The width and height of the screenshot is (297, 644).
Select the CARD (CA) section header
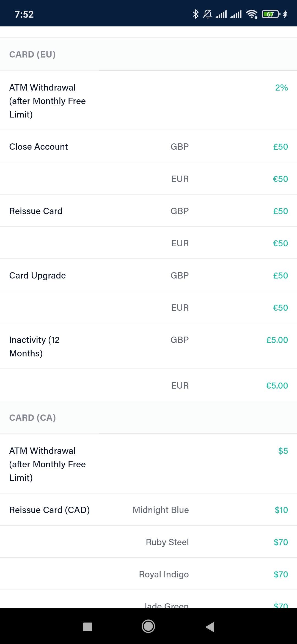coord(32,418)
